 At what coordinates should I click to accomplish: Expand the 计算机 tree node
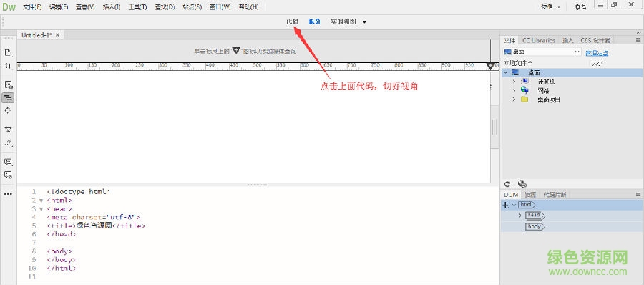tap(514, 82)
